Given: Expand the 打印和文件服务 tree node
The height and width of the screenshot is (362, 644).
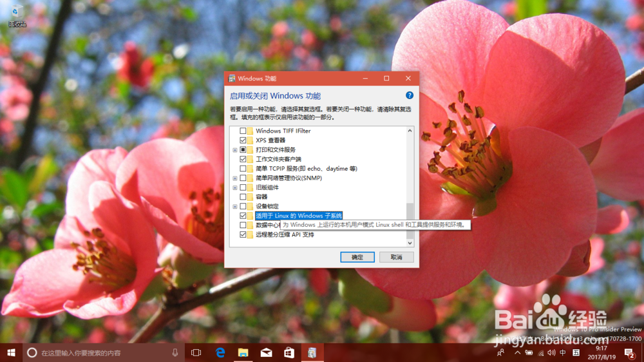Looking at the screenshot, I should (234, 150).
